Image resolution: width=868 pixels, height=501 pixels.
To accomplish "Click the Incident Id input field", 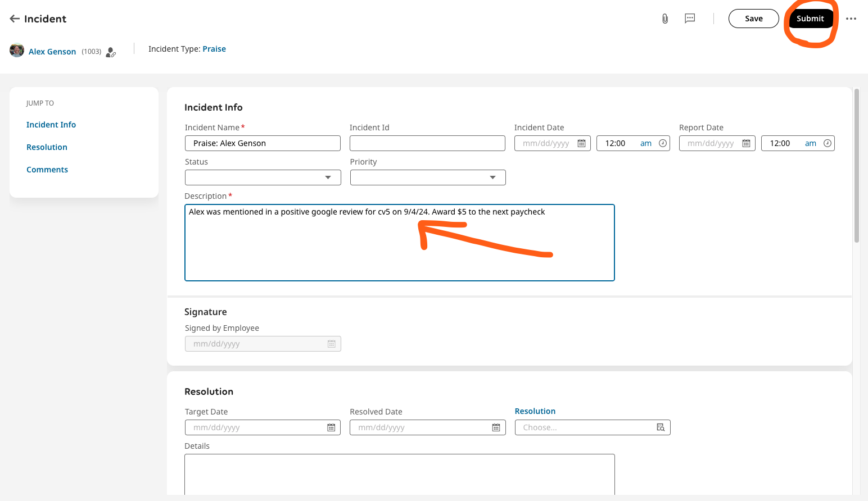I will coord(427,143).
